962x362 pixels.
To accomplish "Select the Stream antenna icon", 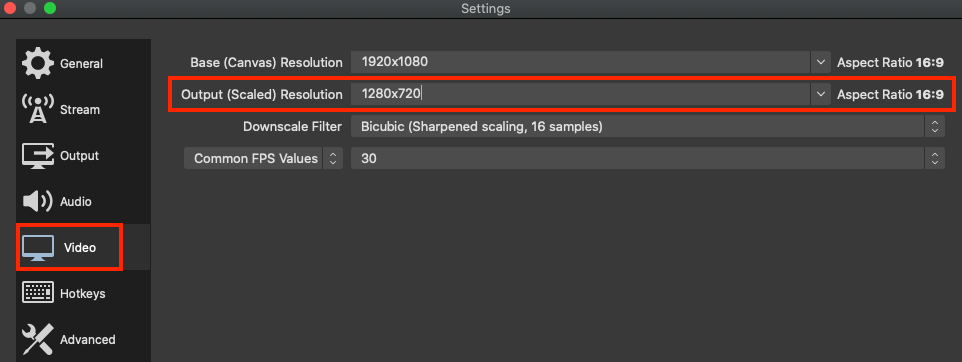I will pyautogui.click(x=37, y=109).
